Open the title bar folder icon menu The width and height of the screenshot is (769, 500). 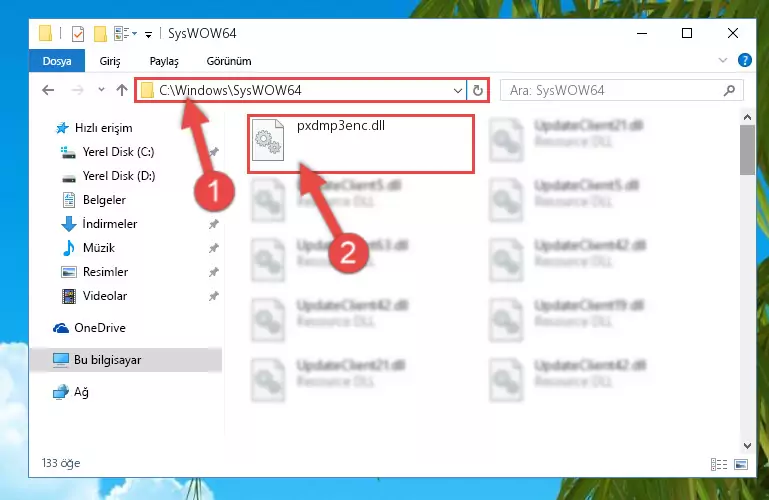click(x=45, y=33)
